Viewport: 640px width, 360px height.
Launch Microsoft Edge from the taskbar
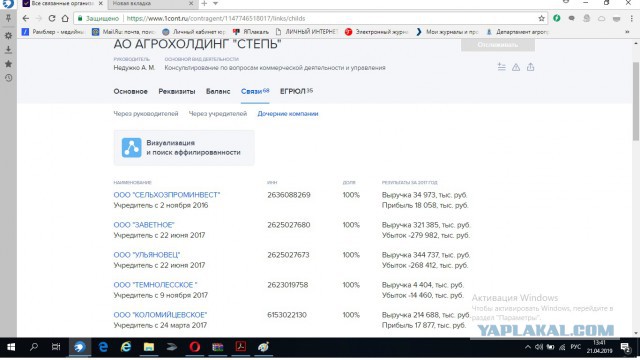(103, 347)
